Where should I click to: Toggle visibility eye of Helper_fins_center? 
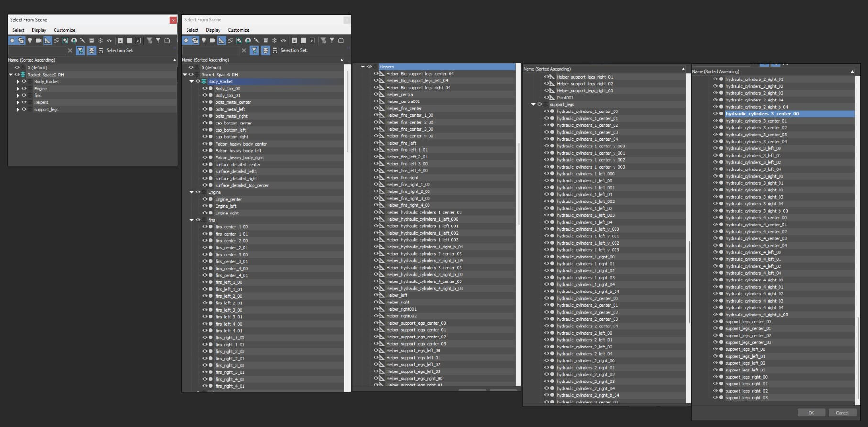coord(376,108)
